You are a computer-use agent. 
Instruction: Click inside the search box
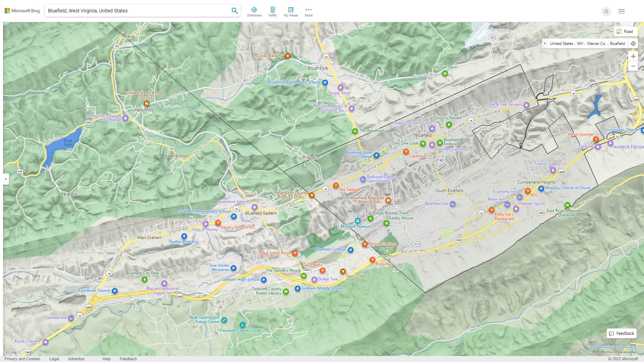coord(134,10)
